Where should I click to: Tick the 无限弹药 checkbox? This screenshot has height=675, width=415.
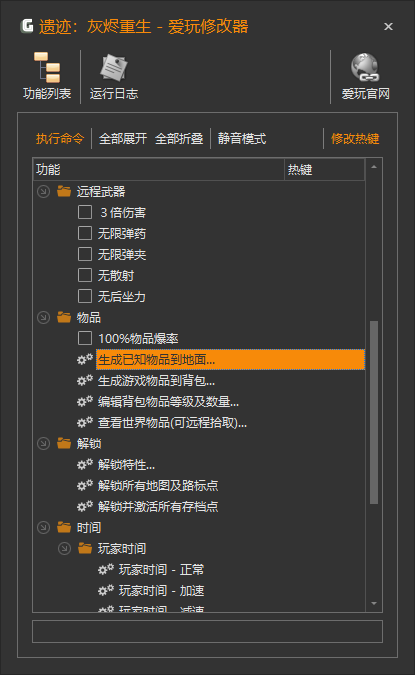(85, 233)
